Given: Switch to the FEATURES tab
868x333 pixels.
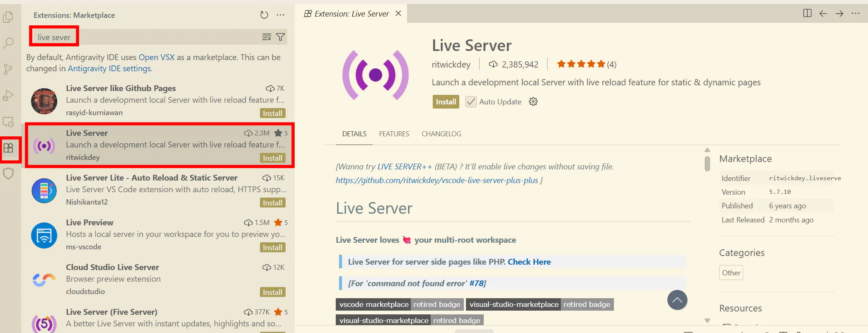Looking at the screenshot, I should coord(394,134).
